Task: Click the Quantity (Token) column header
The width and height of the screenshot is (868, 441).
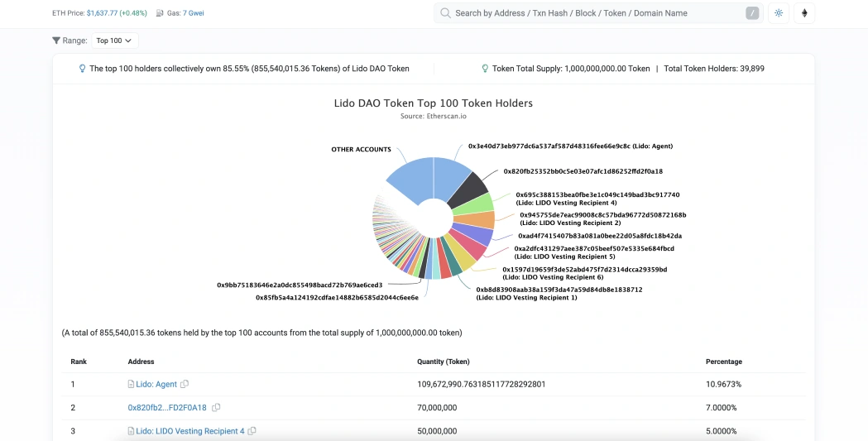Action: (x=444, y=362)
